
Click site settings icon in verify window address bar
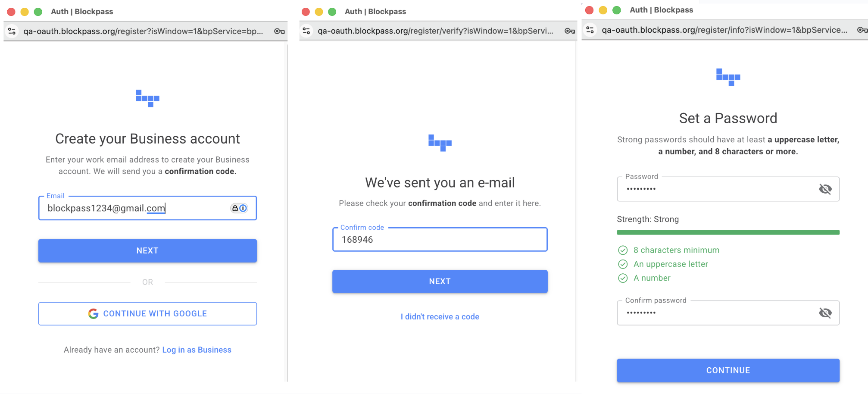point(306,31)
